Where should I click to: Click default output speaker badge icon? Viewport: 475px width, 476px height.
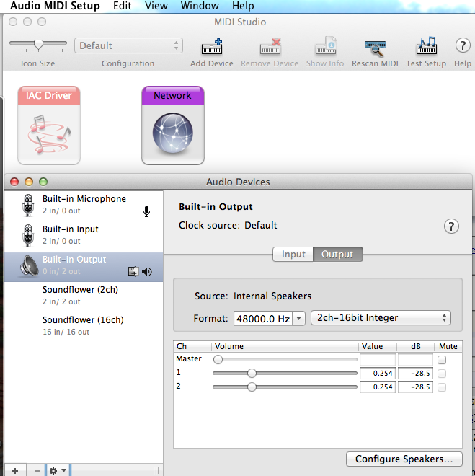pyautogui.click(x=147, y=272)
